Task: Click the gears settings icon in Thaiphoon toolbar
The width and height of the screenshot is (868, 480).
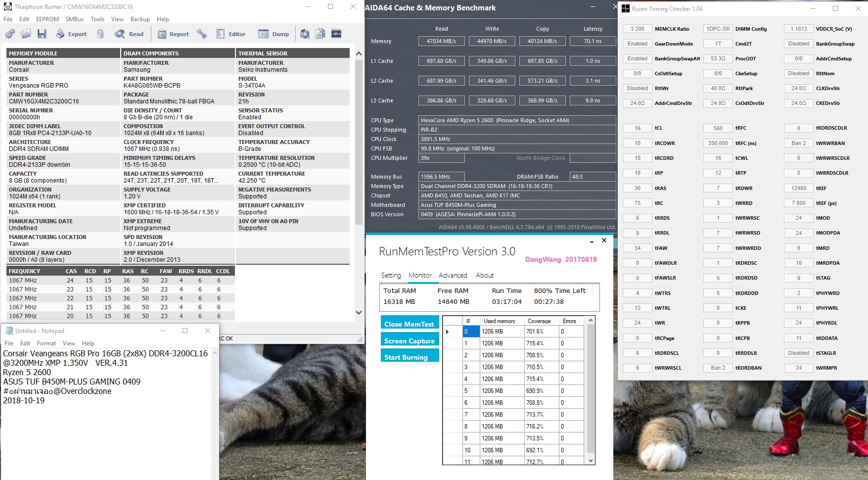Action: [10, 34]
